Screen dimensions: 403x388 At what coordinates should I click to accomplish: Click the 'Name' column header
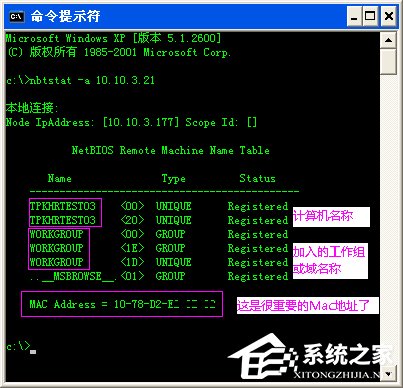[60, 178]
